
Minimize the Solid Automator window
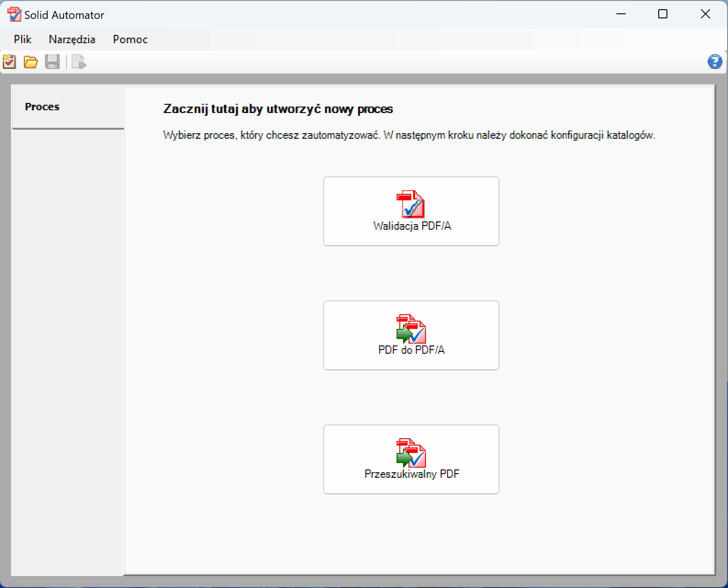click(x=621, y=14)
